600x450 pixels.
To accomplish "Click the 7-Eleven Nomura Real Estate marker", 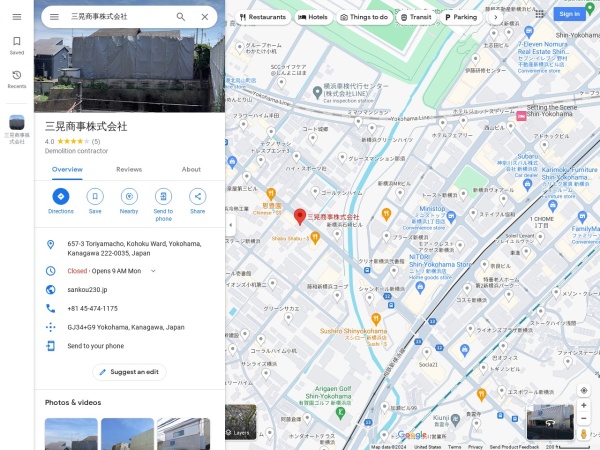I will coord(529,31).
